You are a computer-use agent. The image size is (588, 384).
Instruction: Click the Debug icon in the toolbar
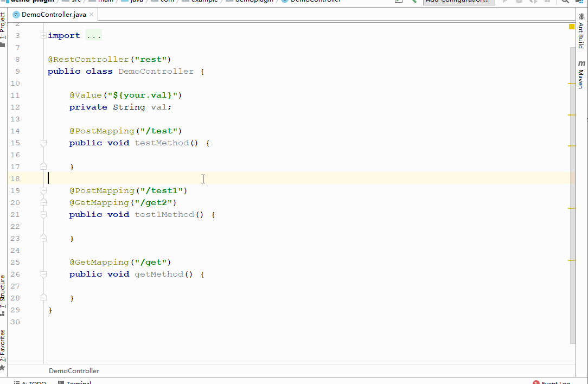[x=519, y=2]
